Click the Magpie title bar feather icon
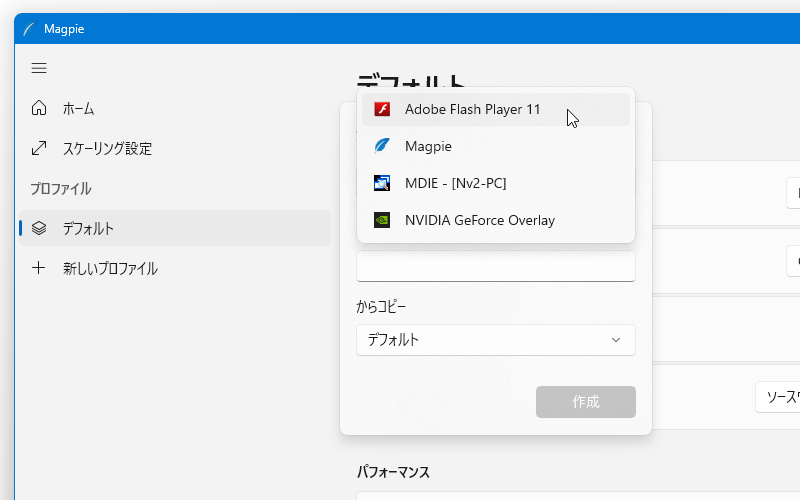This screenshot has height=500, width=800. click(29, 29)
